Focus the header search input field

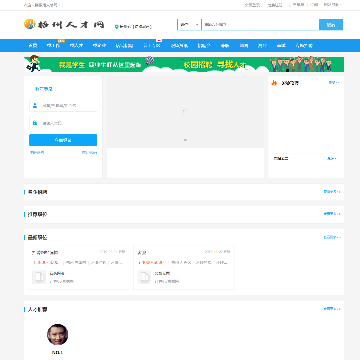pos(260,25)
